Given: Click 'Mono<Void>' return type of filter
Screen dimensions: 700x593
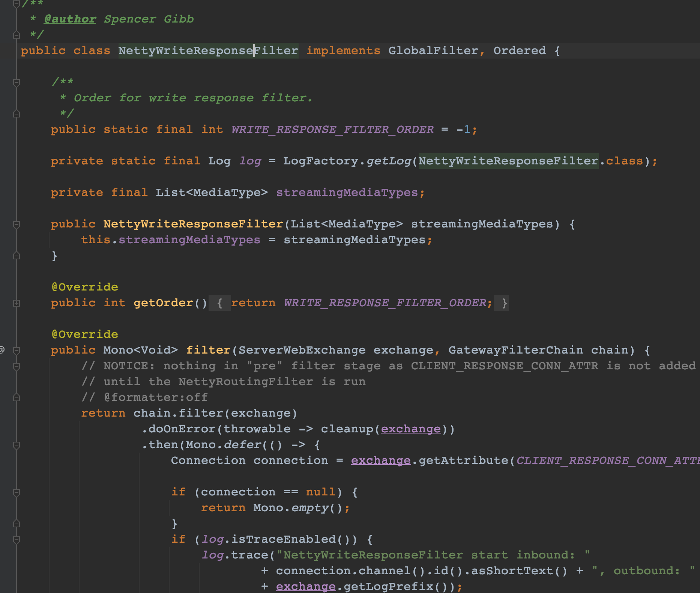Looking at the screenshot, I should 141,350.
